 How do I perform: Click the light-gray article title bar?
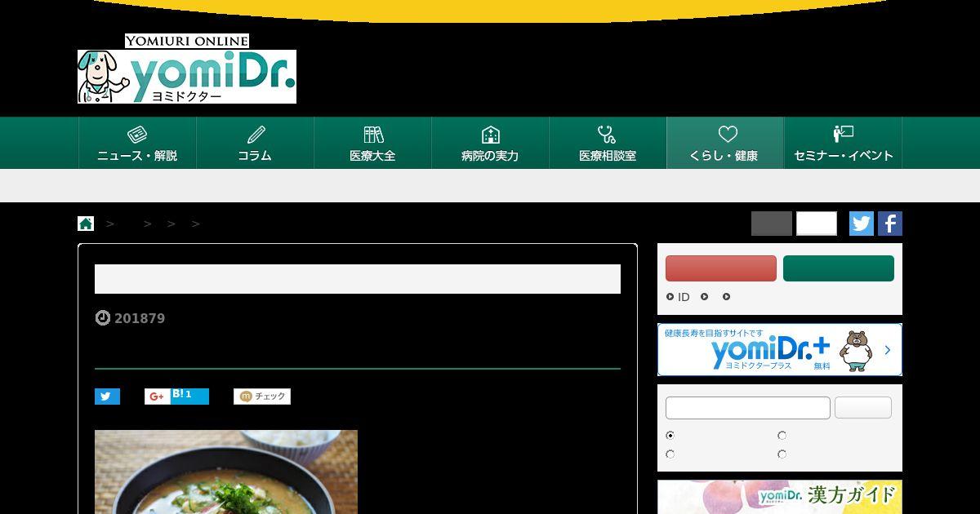358,279
